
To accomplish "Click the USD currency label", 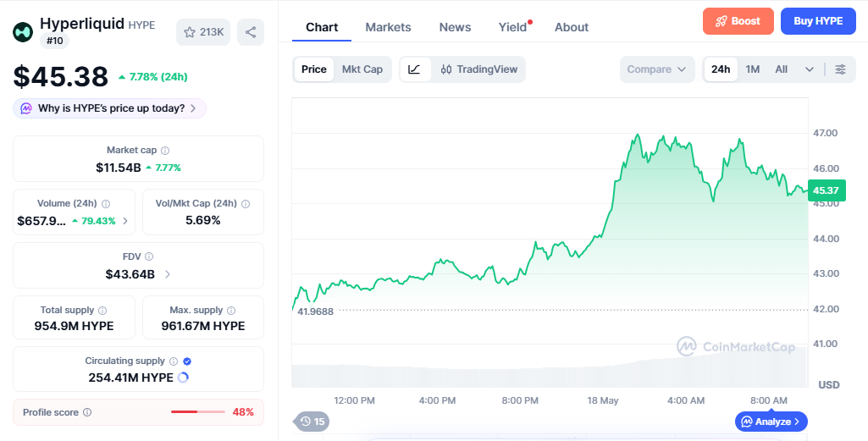I will coord(829,384).
